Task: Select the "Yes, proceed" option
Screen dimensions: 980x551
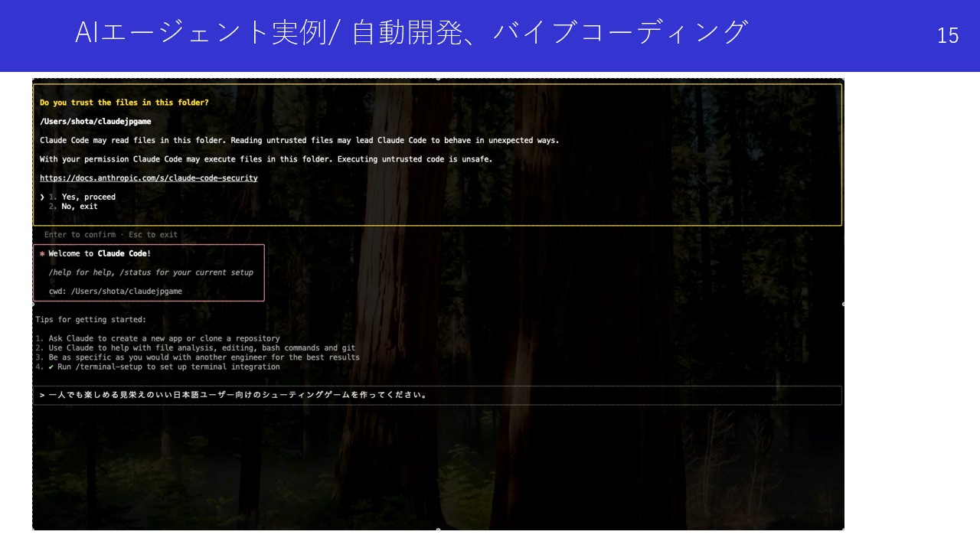Action: tap(88, 197)
